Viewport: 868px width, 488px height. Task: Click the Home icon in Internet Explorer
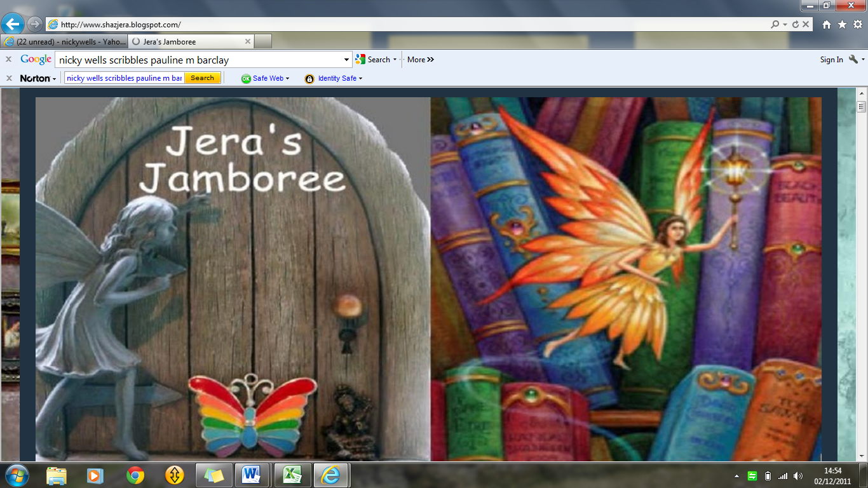[x=826, y=25]
